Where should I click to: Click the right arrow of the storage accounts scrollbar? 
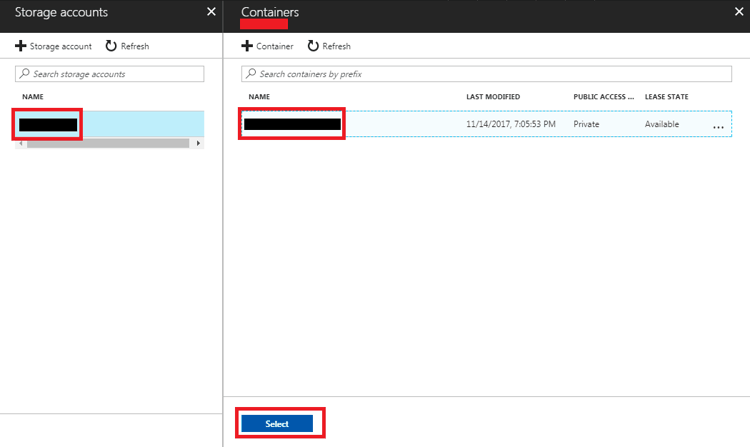coord(198,143)
